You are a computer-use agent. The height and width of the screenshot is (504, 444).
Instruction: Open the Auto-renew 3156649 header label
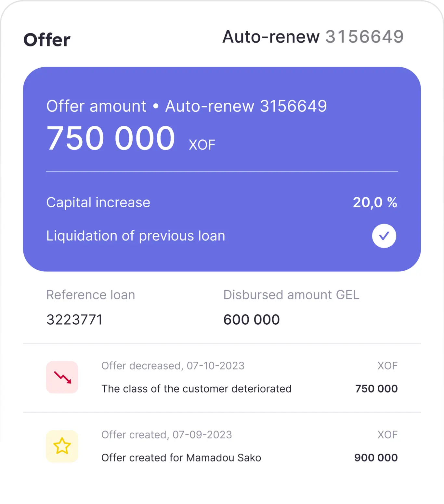(313, 36)
